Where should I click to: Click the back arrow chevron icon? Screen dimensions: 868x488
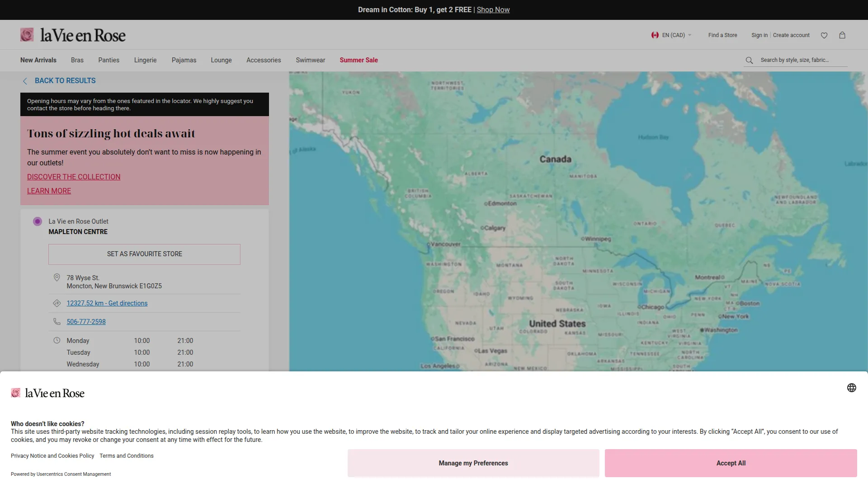25,81
